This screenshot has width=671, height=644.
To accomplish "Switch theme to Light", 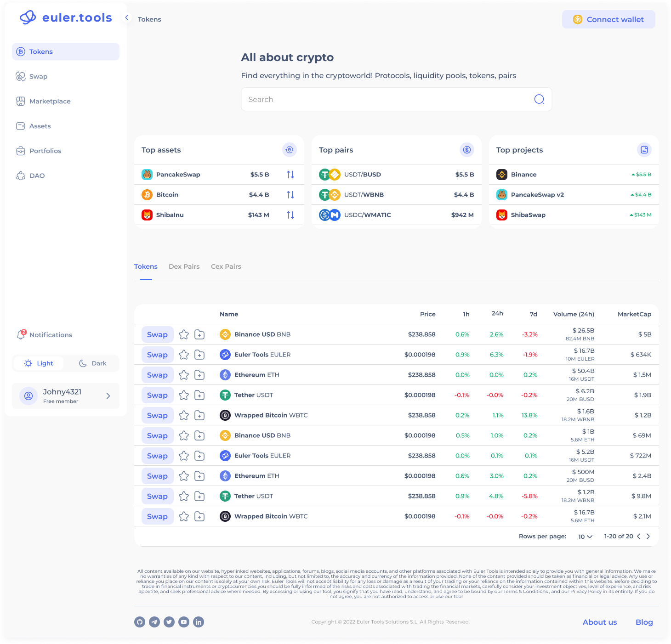I will click(39, 363).
